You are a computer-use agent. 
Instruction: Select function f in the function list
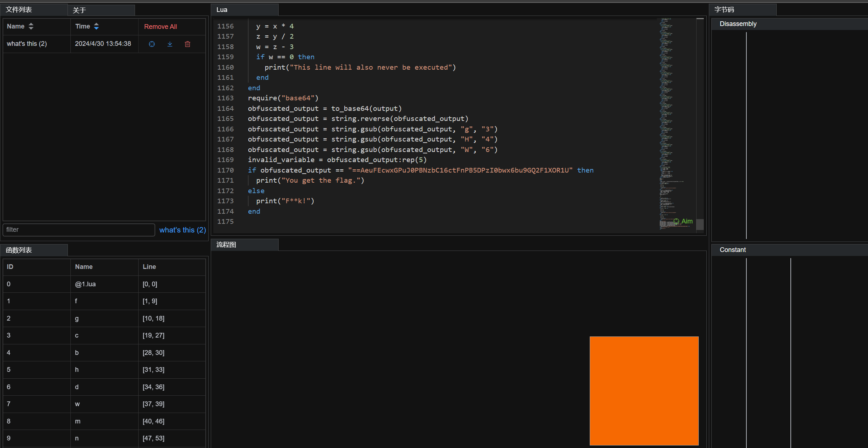click(76, 301)
